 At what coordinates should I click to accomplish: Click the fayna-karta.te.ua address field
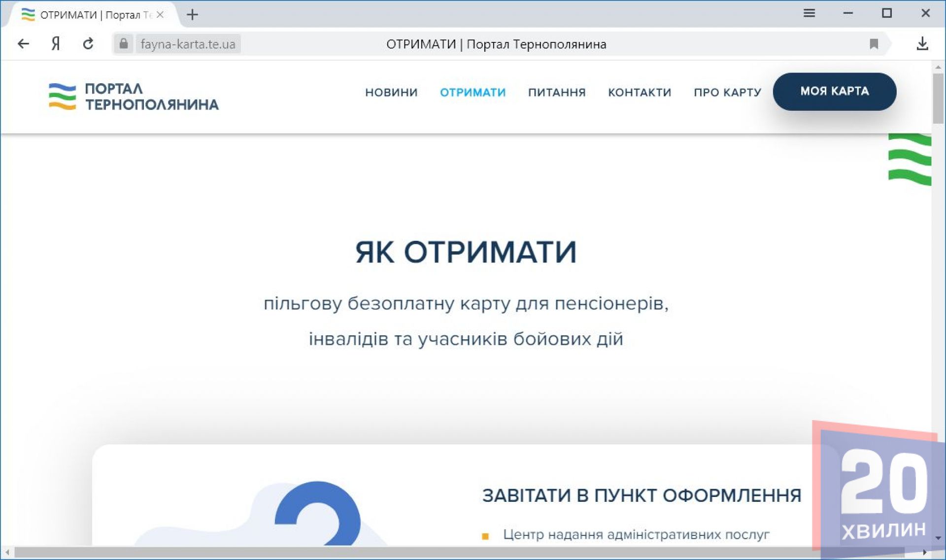[188, 44]
